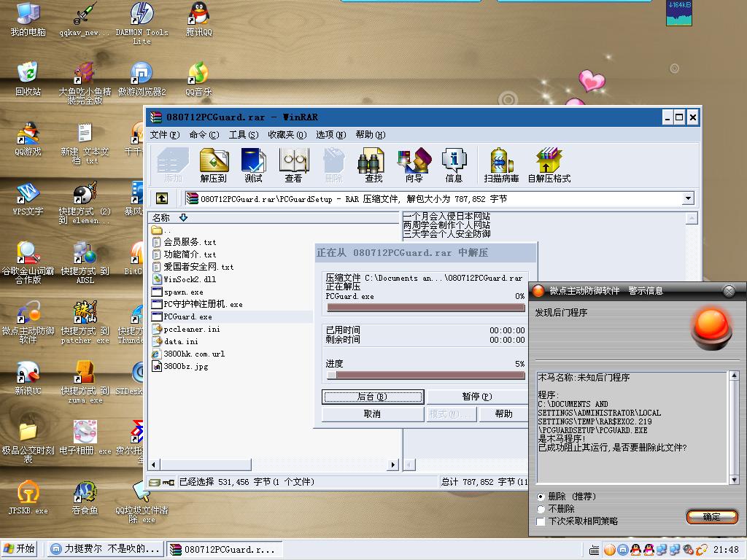The width and height of the screenshot is (747, 560).
Task: Select the 腾讯QQ desktop icon
Action: [x=198, y=19]
